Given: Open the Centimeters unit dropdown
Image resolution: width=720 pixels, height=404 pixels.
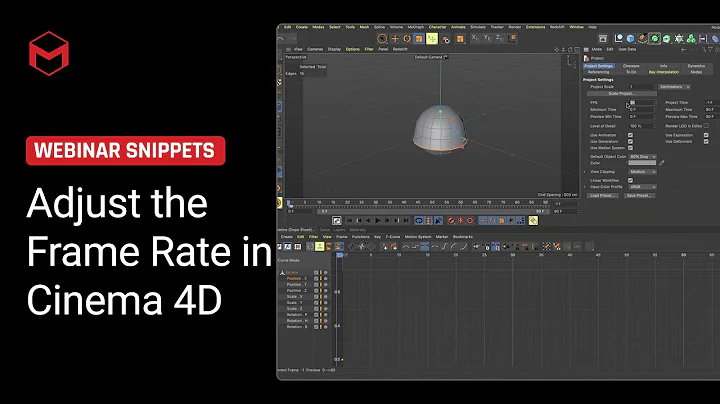Looking at the screenshot, I should (x=675, y=87).
